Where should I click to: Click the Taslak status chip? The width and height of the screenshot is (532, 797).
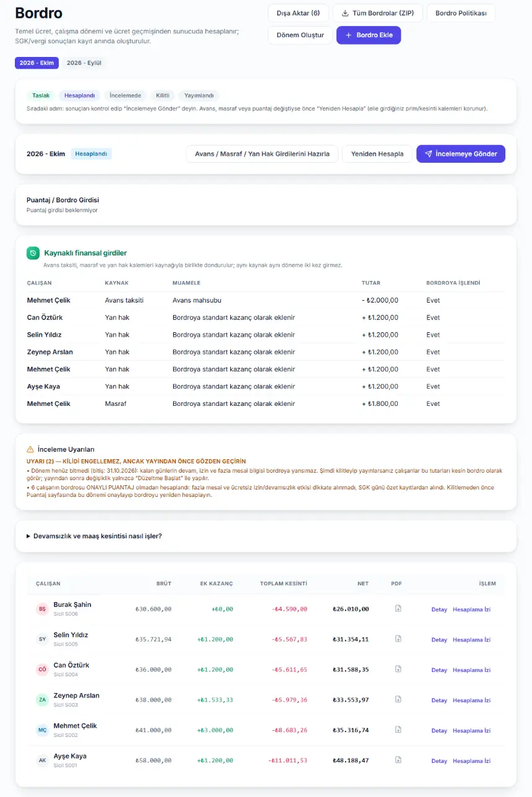(41, 96)
